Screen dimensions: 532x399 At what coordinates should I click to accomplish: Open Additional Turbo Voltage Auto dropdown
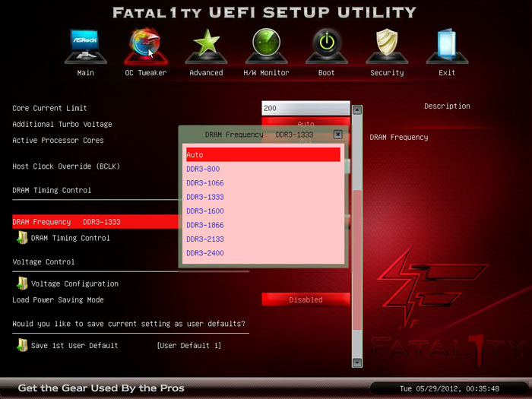coord(306,122)
